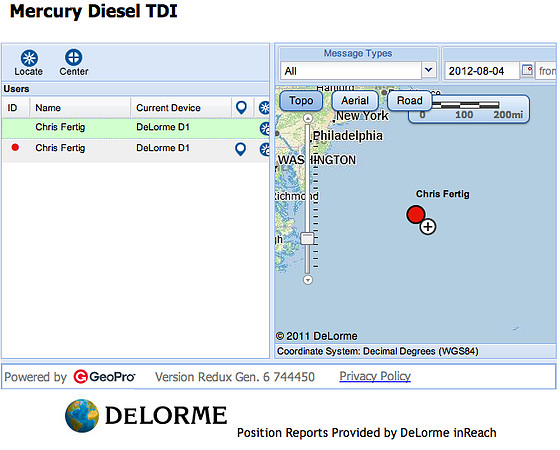
Task: Switch the map to Topo view
Action: (301, 101)
